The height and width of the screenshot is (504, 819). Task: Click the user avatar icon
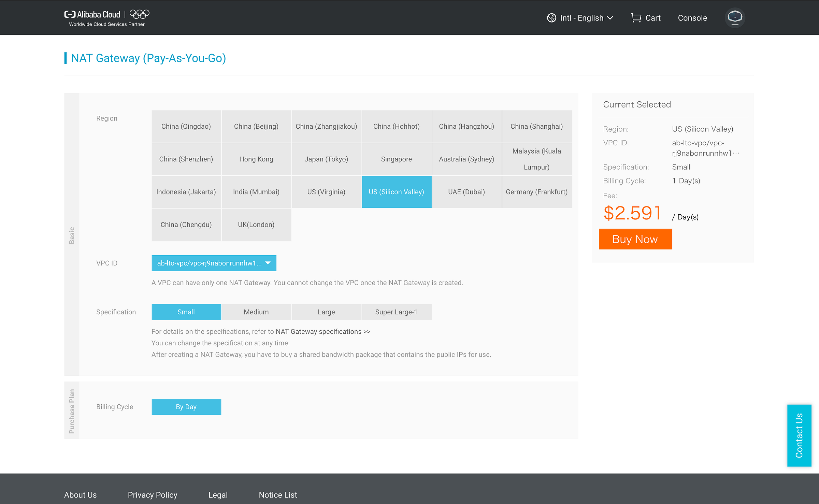(735, 17)
